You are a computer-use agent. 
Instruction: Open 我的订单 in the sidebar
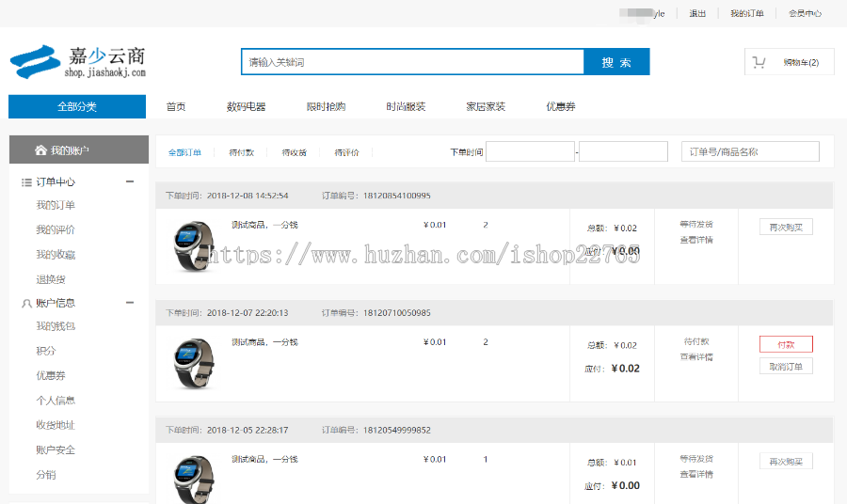click(56, 205)
